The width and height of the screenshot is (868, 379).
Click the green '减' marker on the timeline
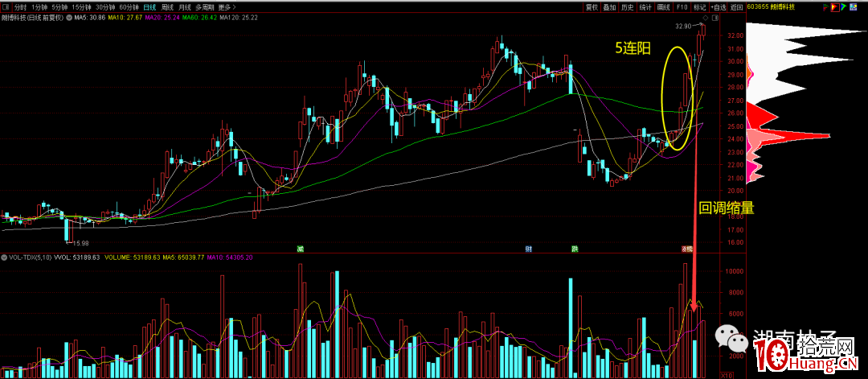click(x=300, y=249)
